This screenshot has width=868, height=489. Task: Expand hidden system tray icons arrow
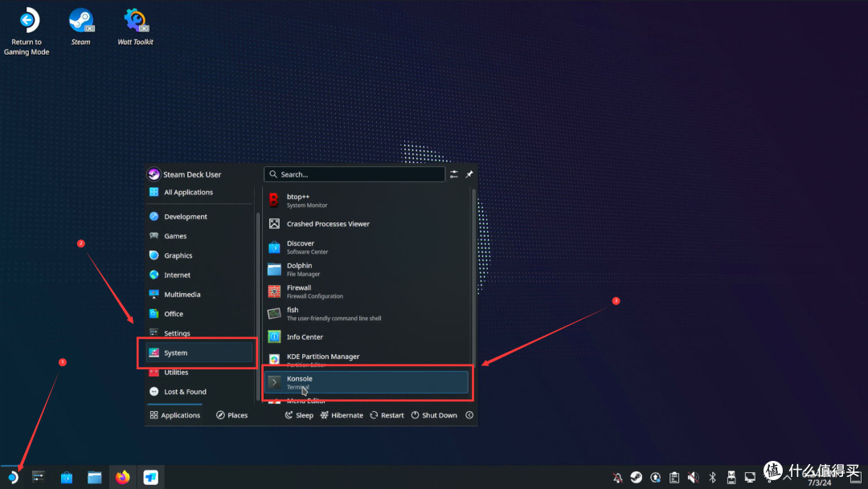pyautogui.click(x=787, y=478)
